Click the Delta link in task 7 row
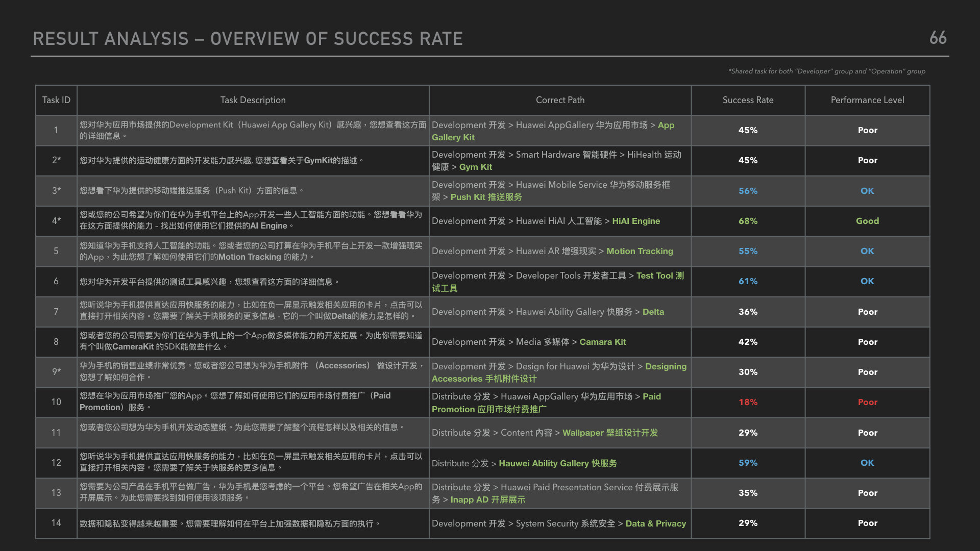 tap(654, 312)
